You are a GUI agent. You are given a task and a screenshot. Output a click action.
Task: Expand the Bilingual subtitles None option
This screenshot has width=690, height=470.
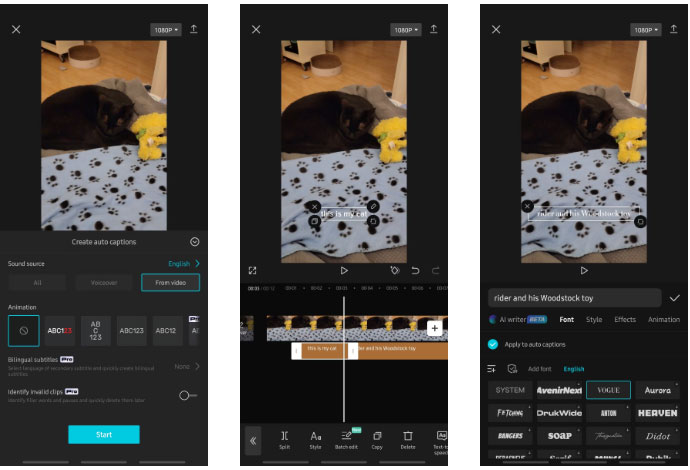coord(186,366)
